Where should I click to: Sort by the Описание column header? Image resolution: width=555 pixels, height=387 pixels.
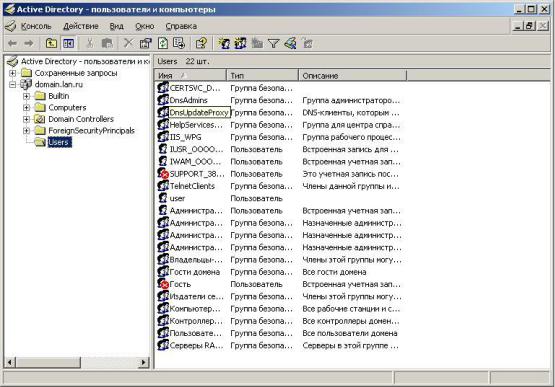click(x=353, y=75)
